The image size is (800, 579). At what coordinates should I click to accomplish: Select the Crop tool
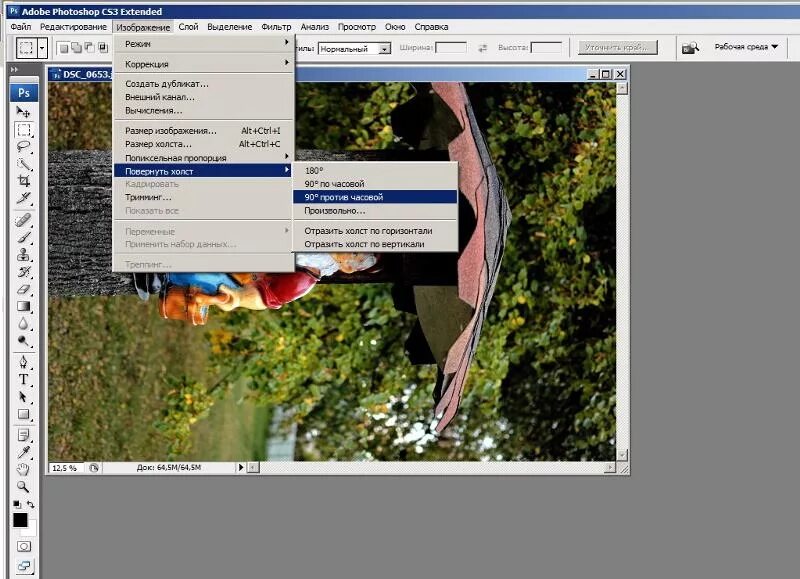(23, 181)
